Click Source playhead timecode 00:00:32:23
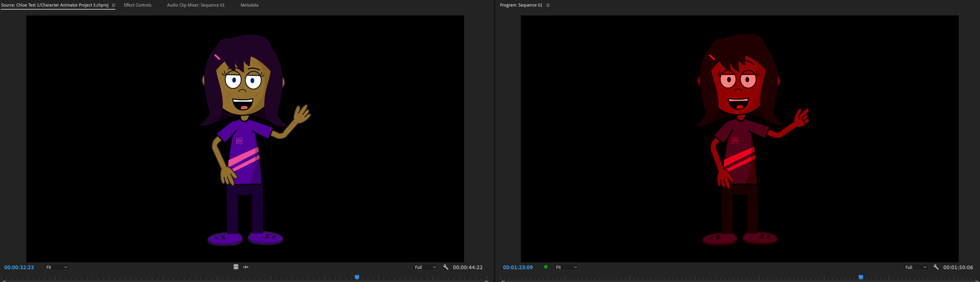This screenshot has width=980, height=282. 19,267
